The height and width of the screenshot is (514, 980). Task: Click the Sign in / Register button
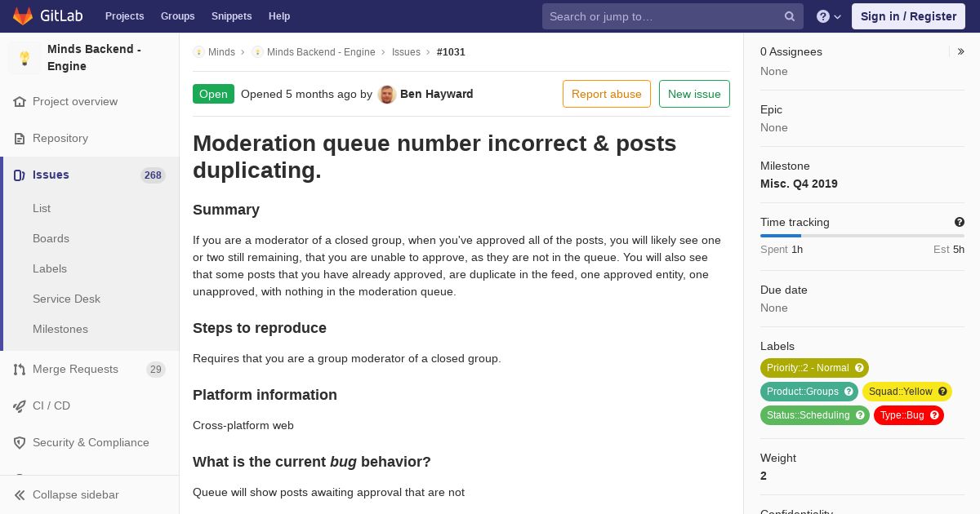tap(908, 16)
